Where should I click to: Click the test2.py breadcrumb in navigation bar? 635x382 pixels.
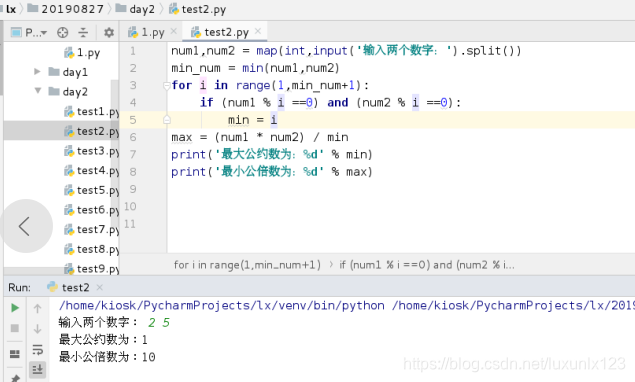click(x=198, y=9)
